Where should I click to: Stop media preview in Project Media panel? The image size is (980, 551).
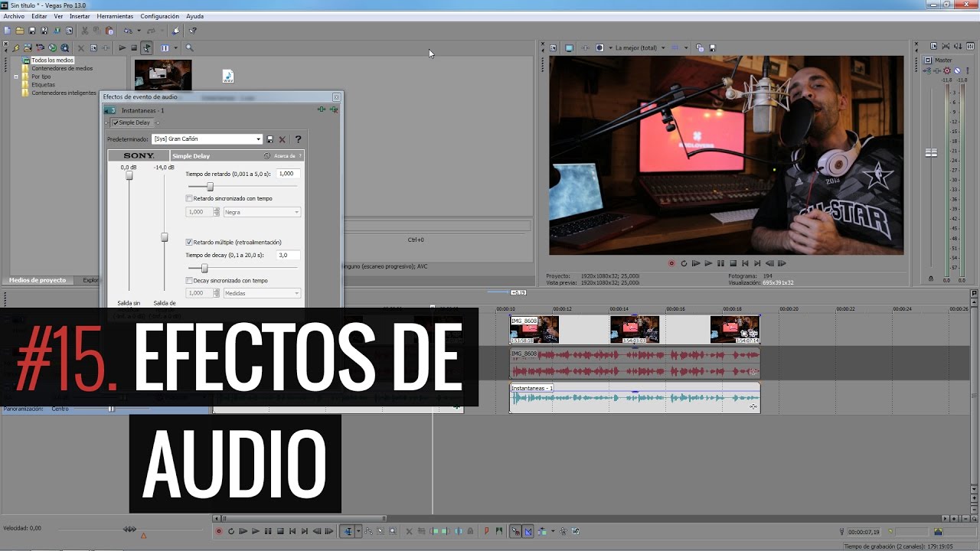[134, 47]
